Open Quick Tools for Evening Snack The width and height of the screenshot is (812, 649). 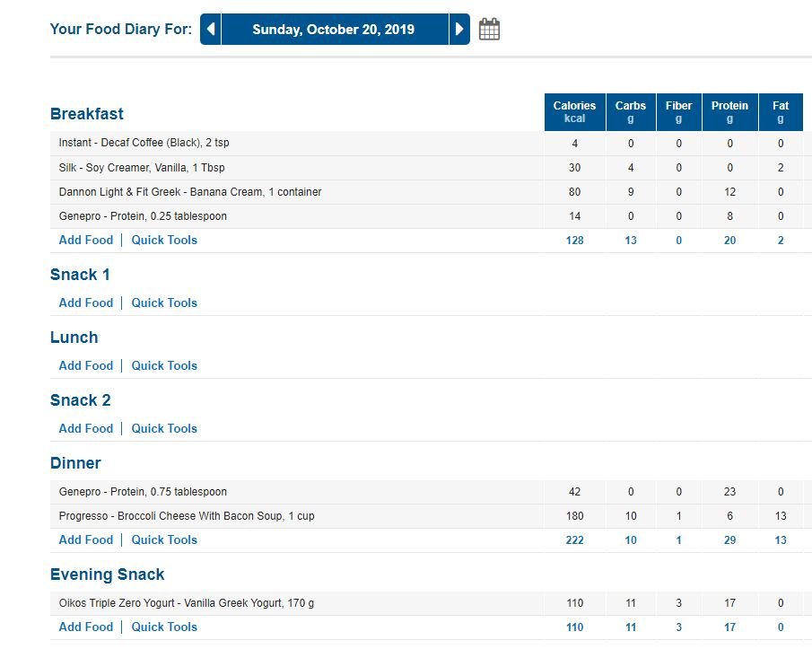(x=164, y=627)
